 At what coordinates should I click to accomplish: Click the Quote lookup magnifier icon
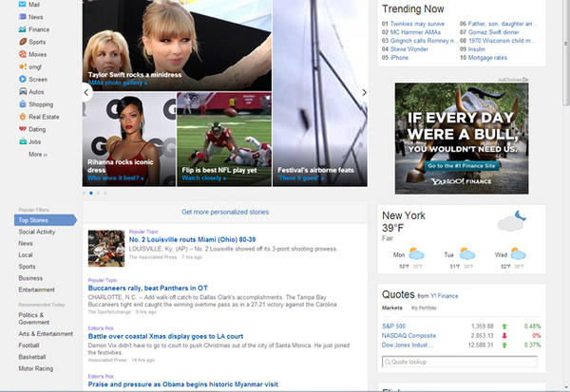388,362
